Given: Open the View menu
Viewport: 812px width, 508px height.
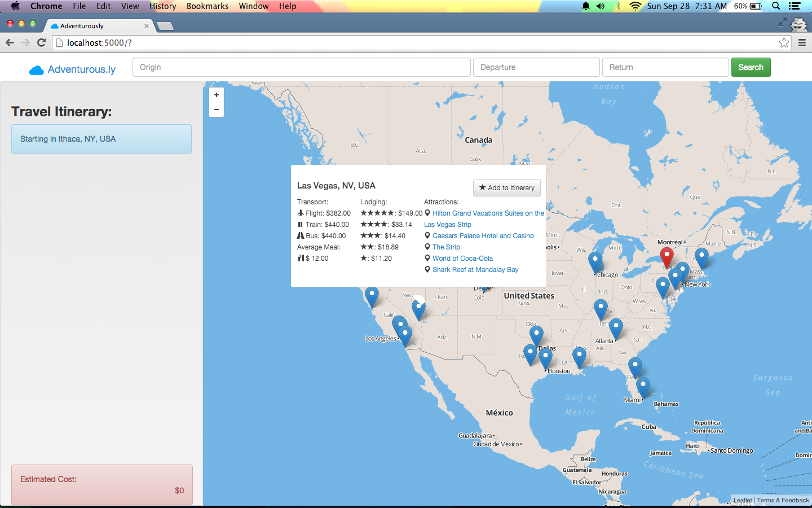Looking at the screenshot, I should click(x=130, y=6).
